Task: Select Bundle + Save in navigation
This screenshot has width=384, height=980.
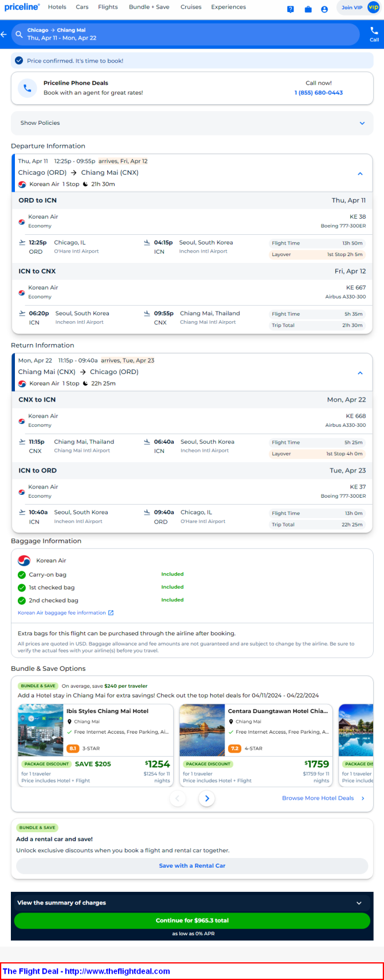Action: 149,7
